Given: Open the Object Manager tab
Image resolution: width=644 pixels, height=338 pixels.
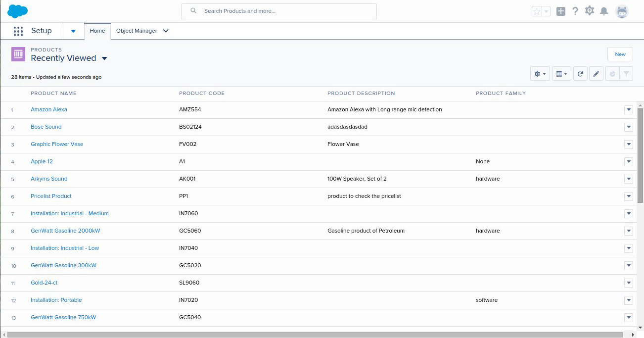Looking at the screenshot, I should click(137, 31).
